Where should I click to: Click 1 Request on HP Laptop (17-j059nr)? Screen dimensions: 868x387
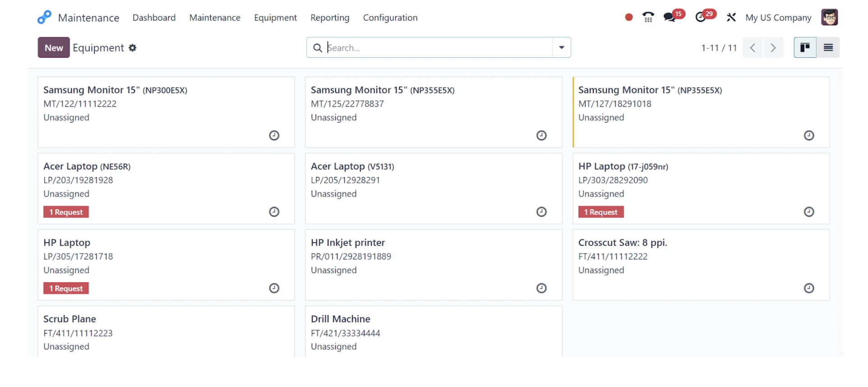click(x=601, y=212)
